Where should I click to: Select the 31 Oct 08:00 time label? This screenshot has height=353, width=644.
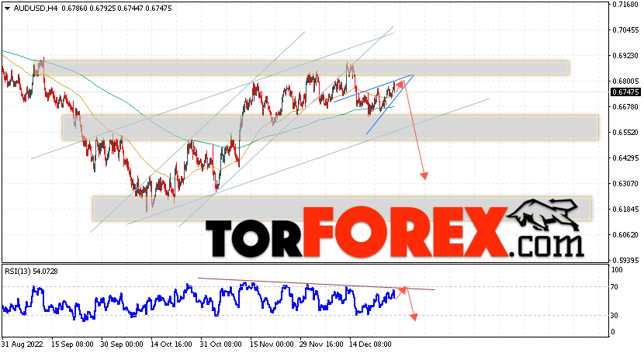[x=221, y=344]
